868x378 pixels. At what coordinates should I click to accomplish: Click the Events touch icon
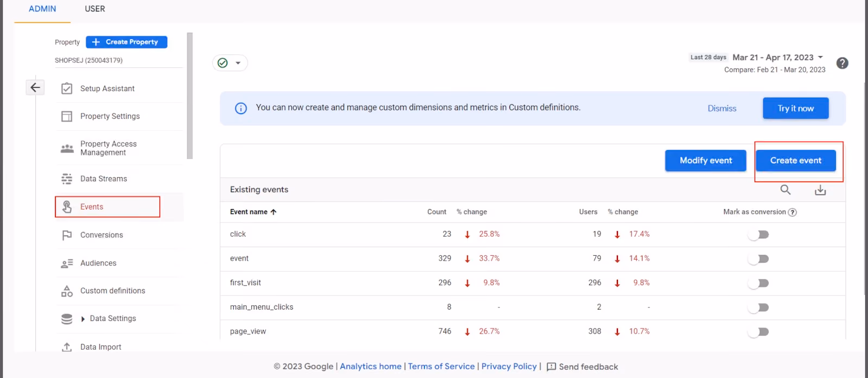coord(67,207)
